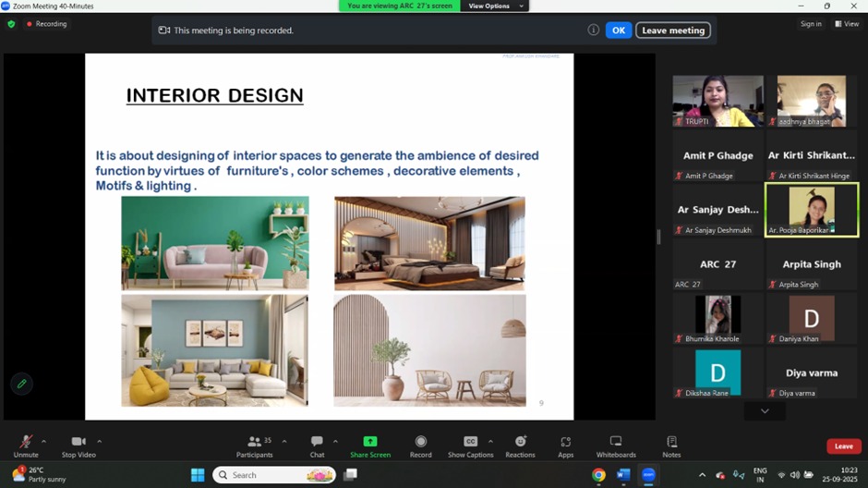Click the View layout menu
This screenshot has height=488, width=868.
click(847, 24)
